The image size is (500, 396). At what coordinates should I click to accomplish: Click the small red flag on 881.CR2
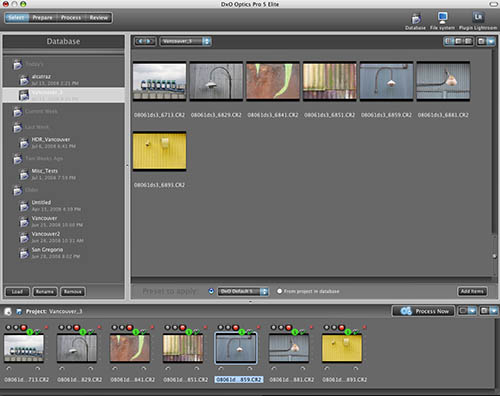pyautogui.click(x=311, y=327)
